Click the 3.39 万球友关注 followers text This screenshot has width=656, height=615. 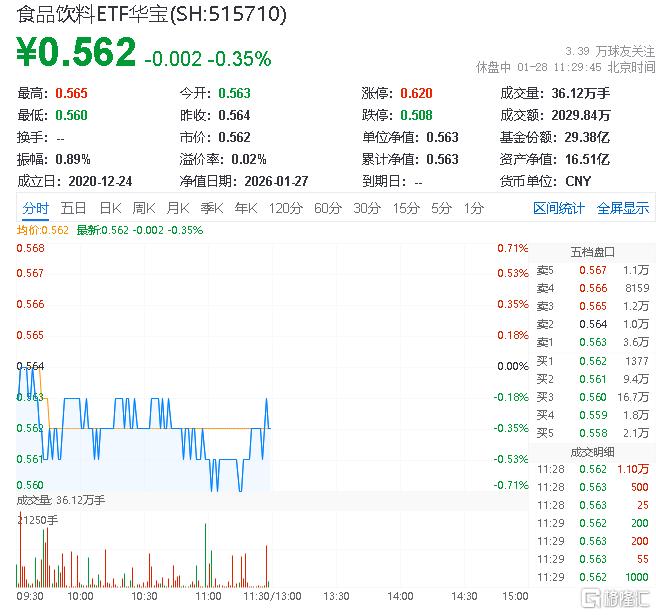(610, 51)
